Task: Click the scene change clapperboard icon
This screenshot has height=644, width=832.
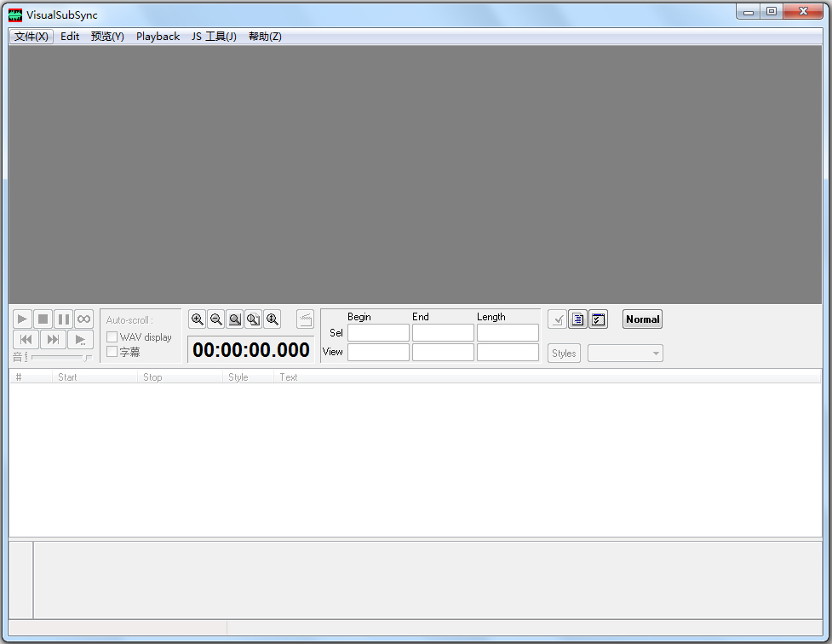Action: (305, 319)
